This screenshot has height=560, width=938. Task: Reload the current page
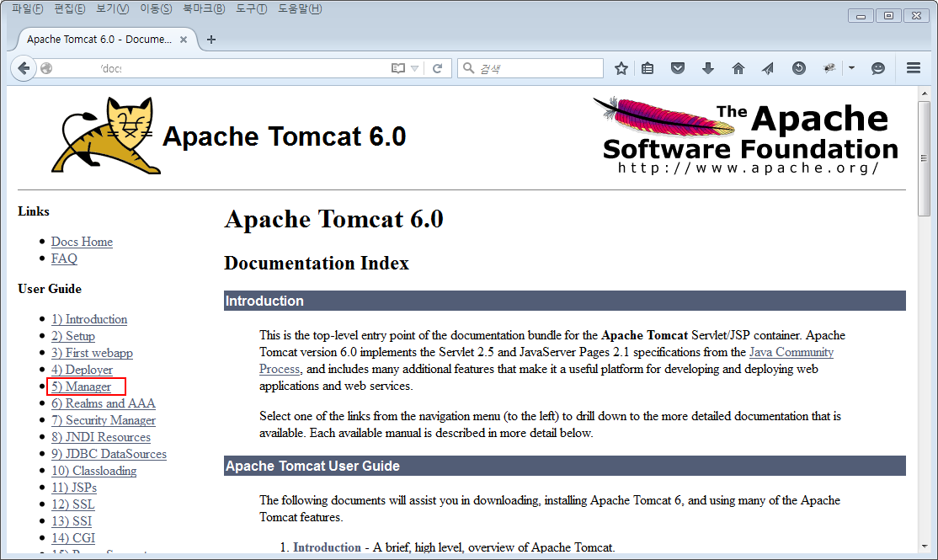[437, 68]
